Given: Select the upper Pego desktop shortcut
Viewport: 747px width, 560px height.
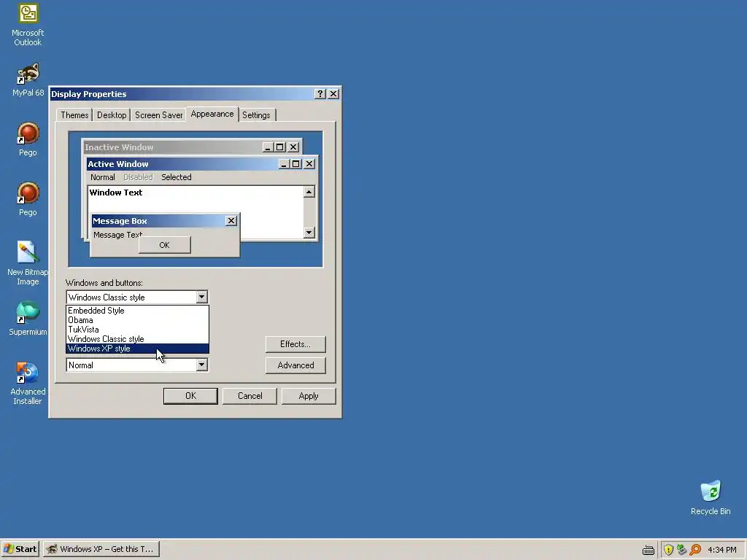Looking at the screenshot, I should tap(28, 139).
